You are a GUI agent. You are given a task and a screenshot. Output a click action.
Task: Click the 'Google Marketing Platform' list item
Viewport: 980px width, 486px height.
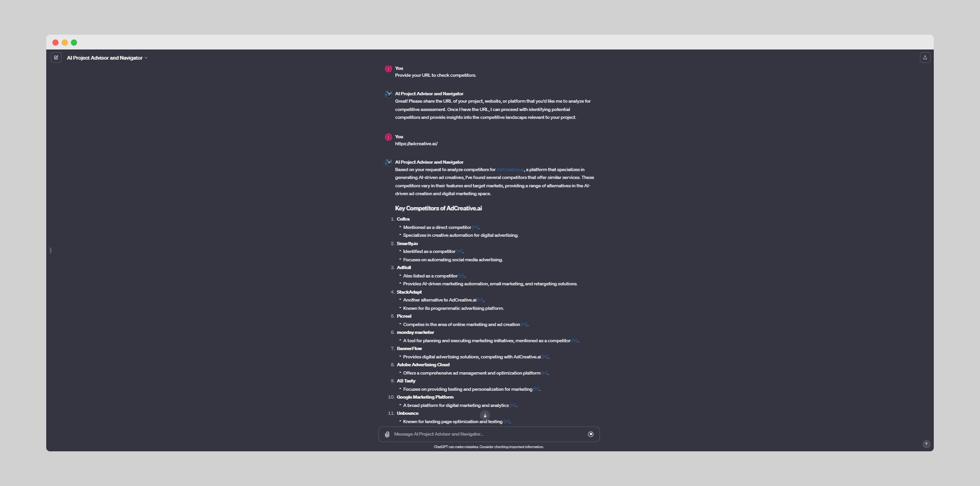pyautogui.click(x=425, y=397)
